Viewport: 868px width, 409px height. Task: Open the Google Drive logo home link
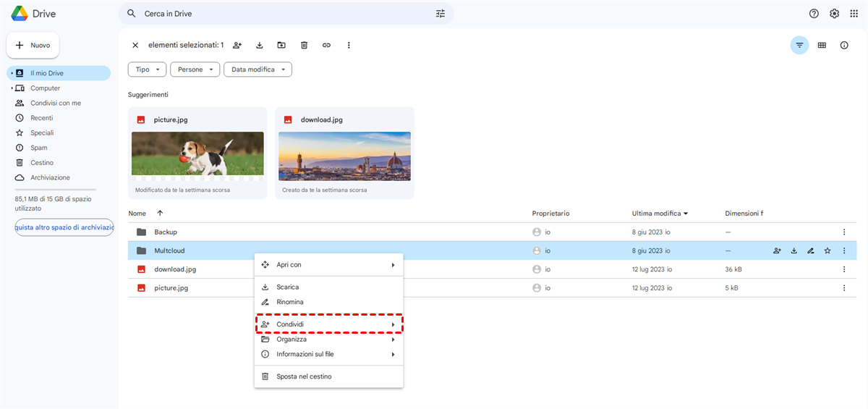(x=34, y=14)
